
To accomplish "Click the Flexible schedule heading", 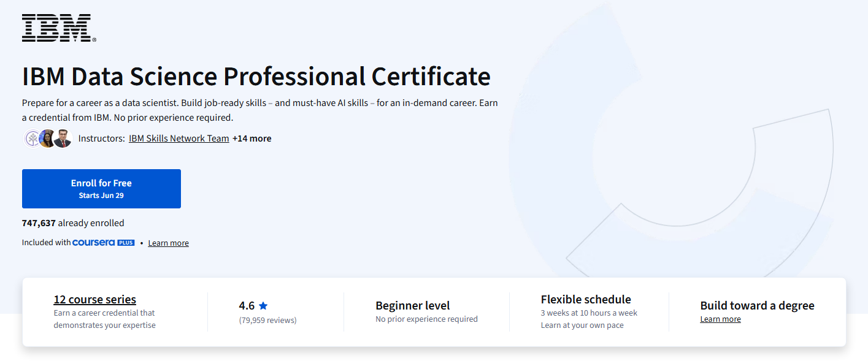I will (585, 299).
